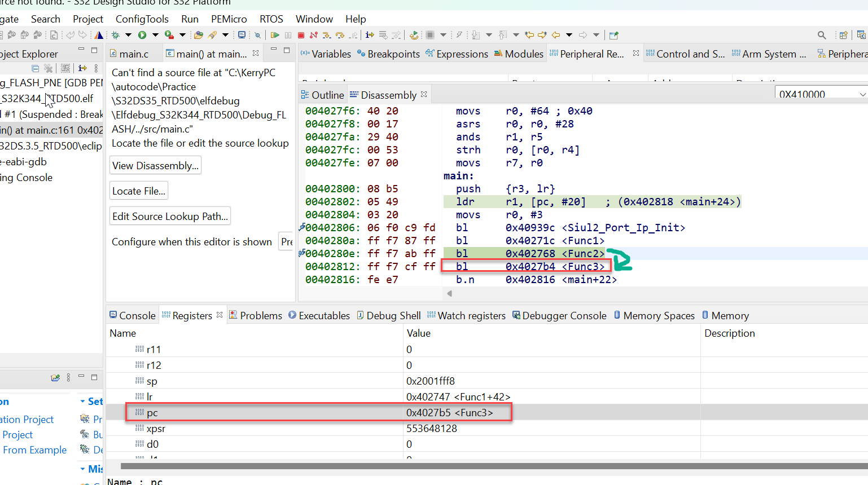Click the Step Into icon
Image resolution: width=868 pixels, height=485 pixels.
click(x=327, y=34)
